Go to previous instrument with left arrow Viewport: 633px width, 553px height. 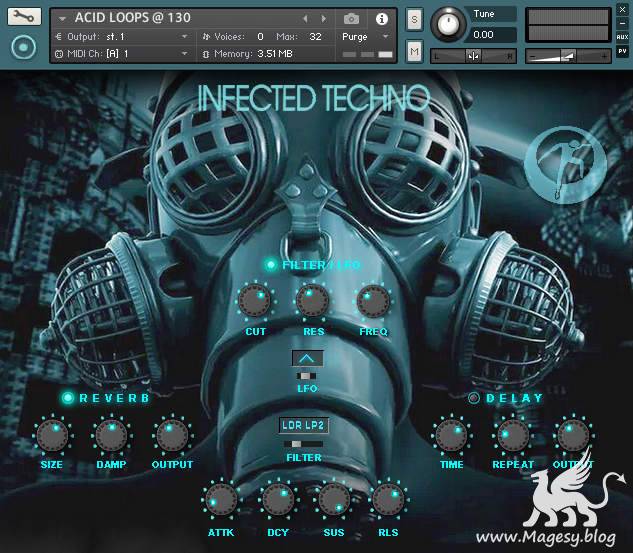pyautogui.click(x=306, y=19)
